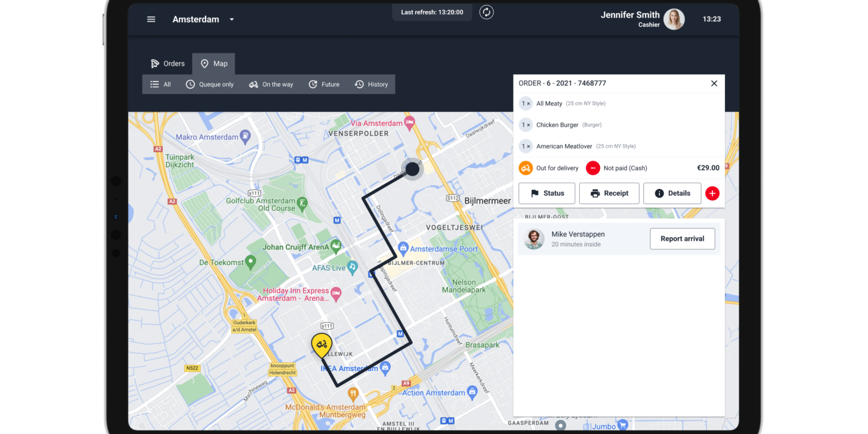This screenshot has height=434, width=868.
Task: Open the History filter
Action: (372, 85)
